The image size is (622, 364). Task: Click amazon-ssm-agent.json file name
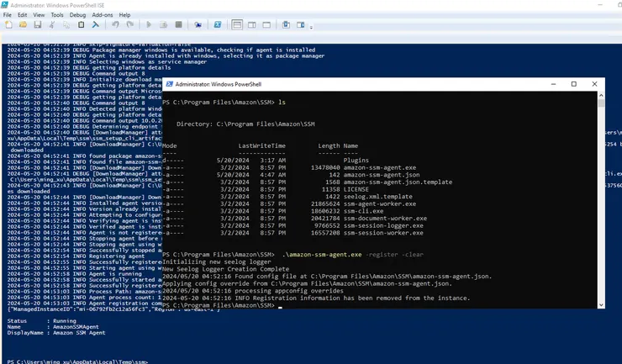[x=382, y=175]
